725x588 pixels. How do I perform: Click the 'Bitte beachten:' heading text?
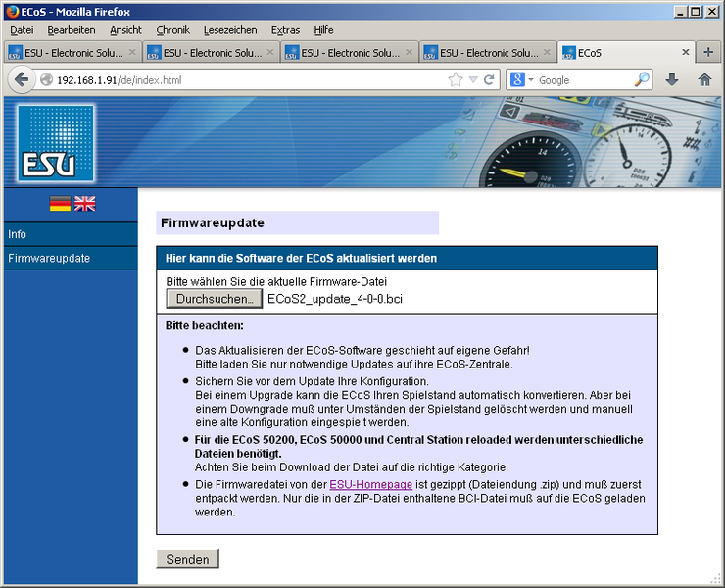(205, 325)
